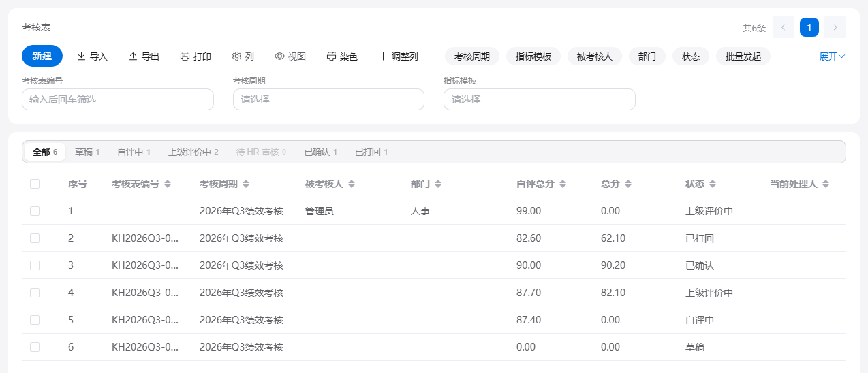Open the 指标模板 请选择 dropdown
The width and height of the screenshot is (868, 373).
point(539,99)
